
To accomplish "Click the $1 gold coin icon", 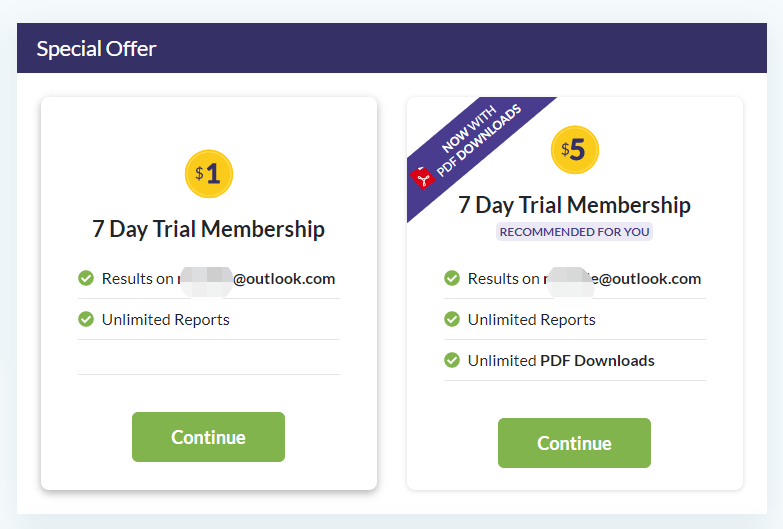I will tap(209, 174).
